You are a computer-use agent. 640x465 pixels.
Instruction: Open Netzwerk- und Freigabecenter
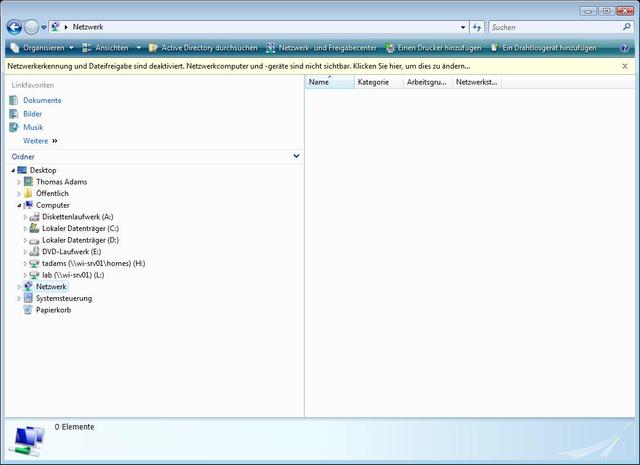click(321, 48)
